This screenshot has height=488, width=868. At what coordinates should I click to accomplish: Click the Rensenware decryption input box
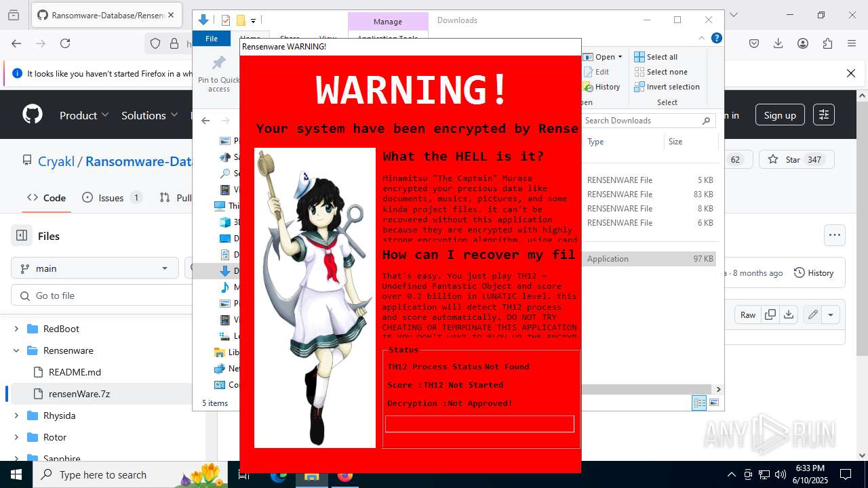coord(479,424)
